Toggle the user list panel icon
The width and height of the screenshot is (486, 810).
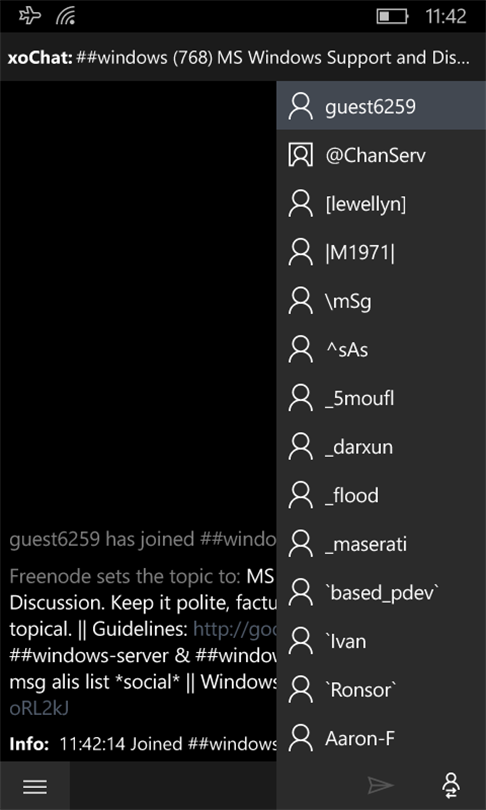(451, 786)
